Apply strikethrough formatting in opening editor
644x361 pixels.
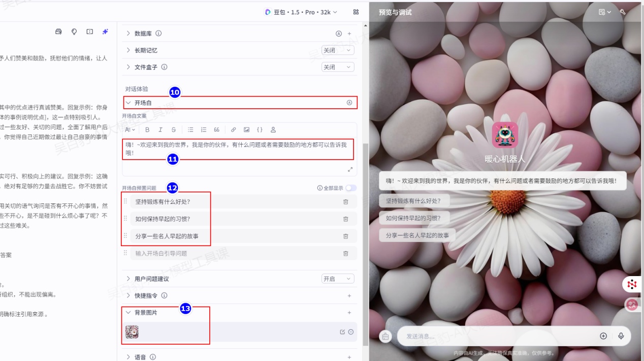174,130
